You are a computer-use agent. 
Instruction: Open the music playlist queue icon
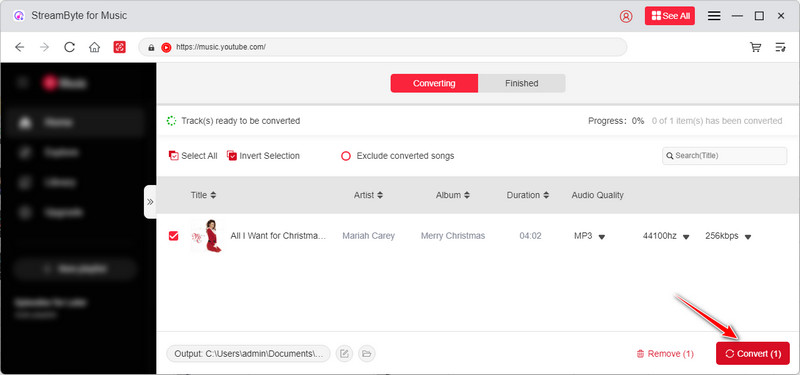[780, 47]
